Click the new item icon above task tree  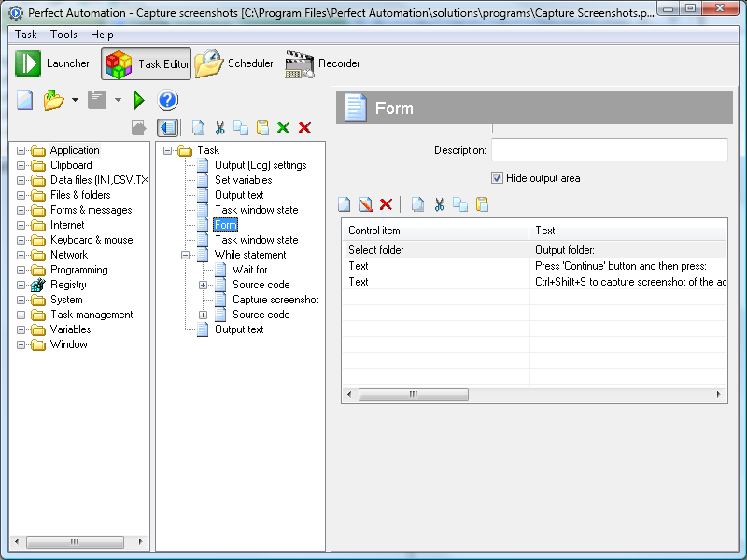coord(198,128)
